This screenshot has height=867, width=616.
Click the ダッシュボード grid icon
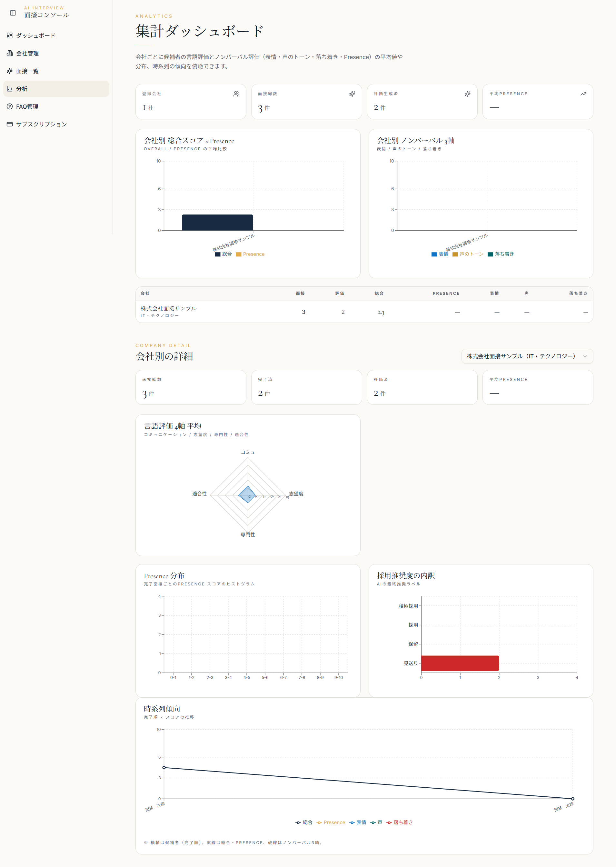click(10, 36)
